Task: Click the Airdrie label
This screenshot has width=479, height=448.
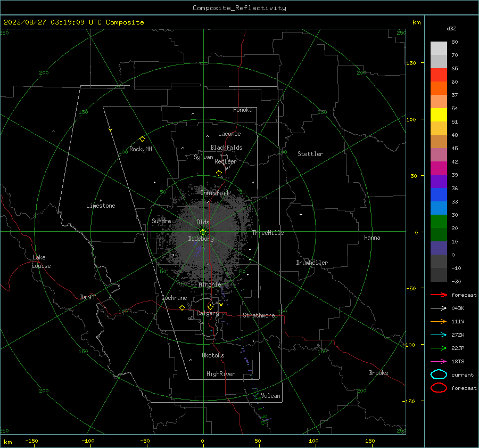Action: coord(210,284)
